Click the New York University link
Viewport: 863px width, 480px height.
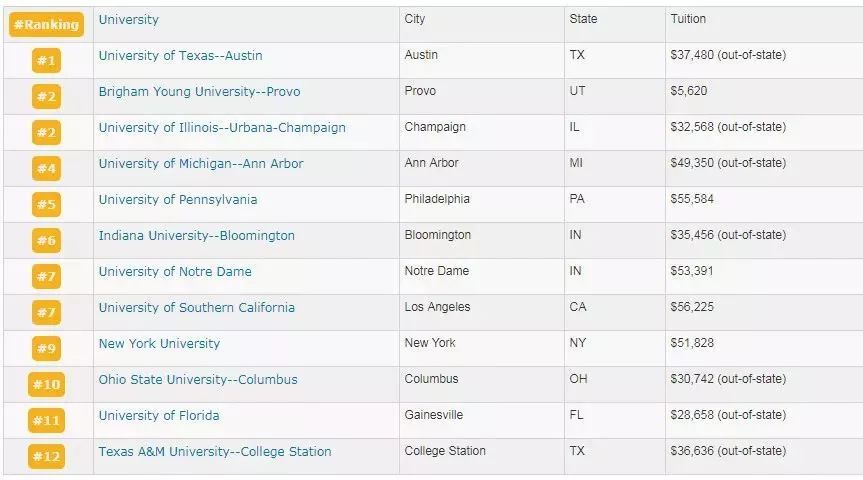[159, 344]
